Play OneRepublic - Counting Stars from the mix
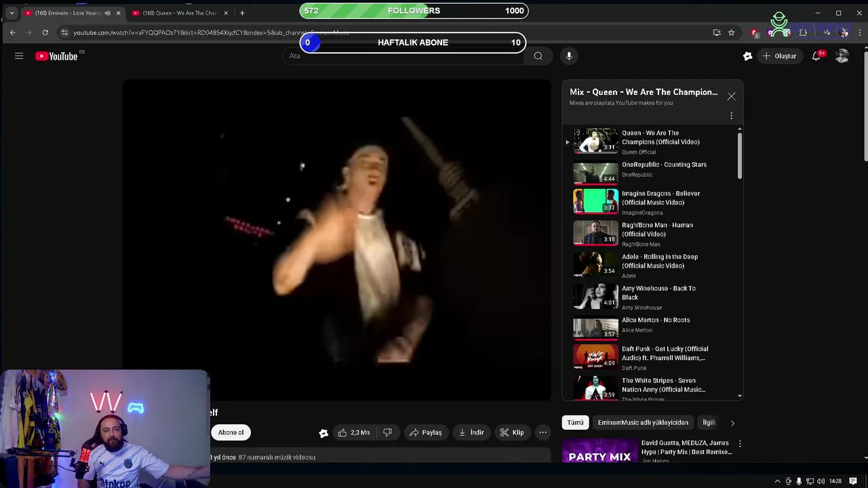Viewport: 868px width, 488px height. 651,172
